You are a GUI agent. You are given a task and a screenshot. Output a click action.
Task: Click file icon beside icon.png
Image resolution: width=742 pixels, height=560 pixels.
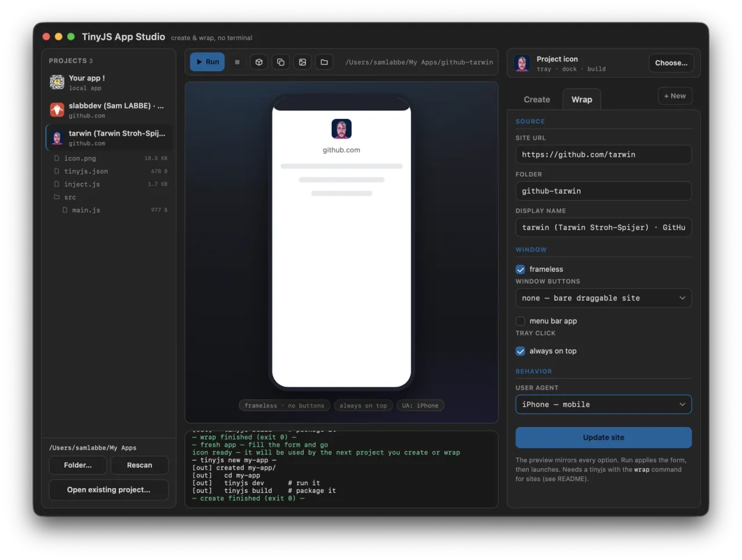coord(57,158)
